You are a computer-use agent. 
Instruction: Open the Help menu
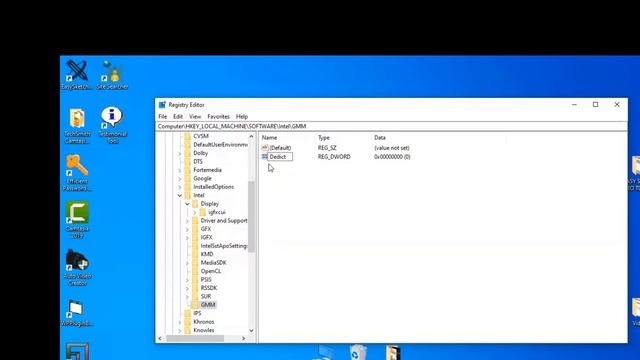[x=242, y=116]
